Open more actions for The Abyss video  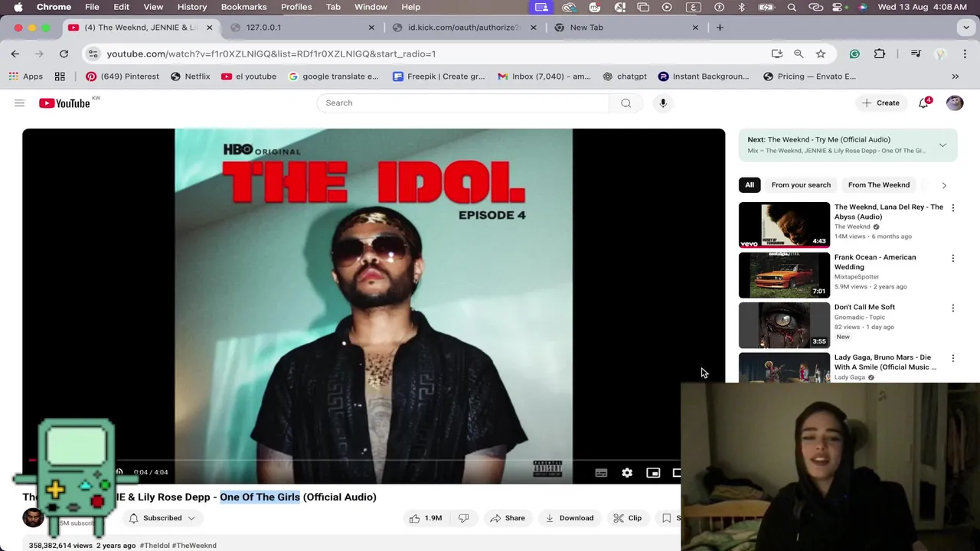pos(953,208)
